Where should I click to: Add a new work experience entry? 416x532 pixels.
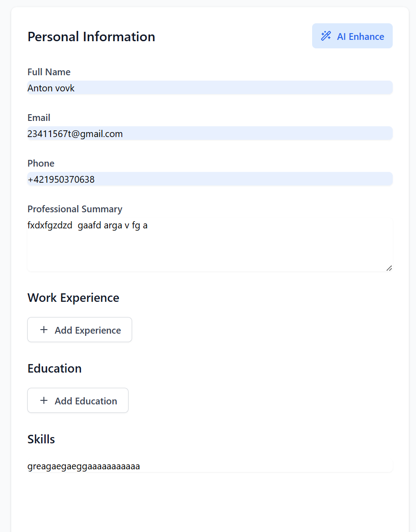coord(80,330)
